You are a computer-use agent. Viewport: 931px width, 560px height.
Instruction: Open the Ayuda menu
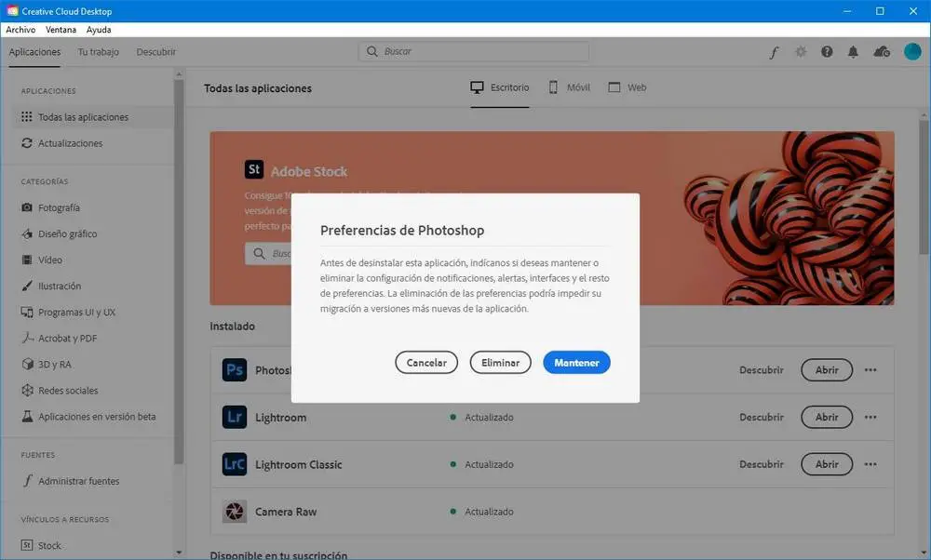(99, 30)
